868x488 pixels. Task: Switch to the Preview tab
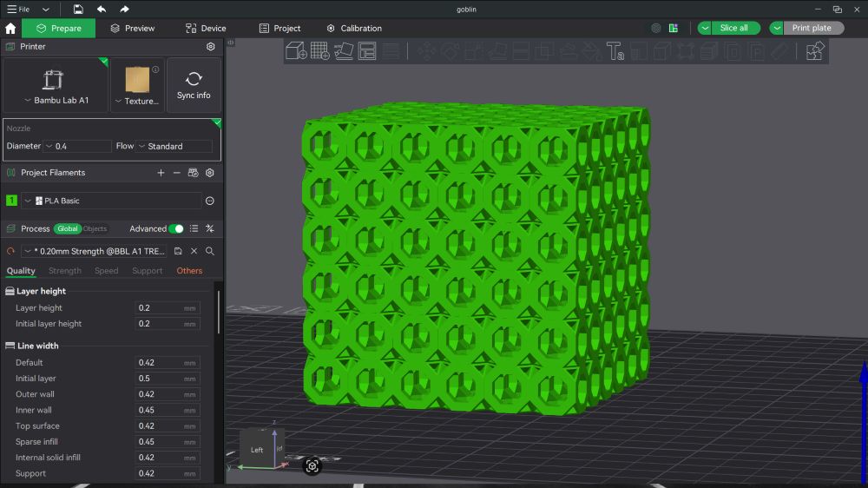pyautogui.click(x=132, y=29)
